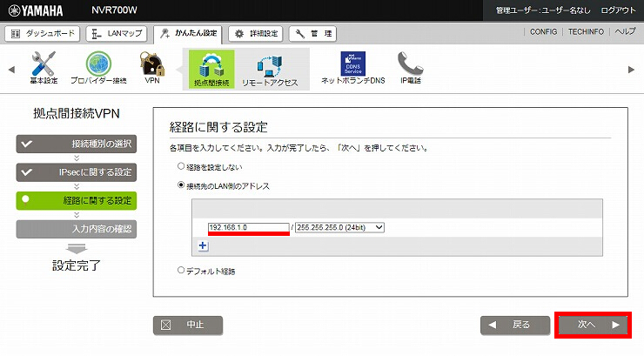
Task: Switch to 詳細設定 tab
Action: click(256, 34)
